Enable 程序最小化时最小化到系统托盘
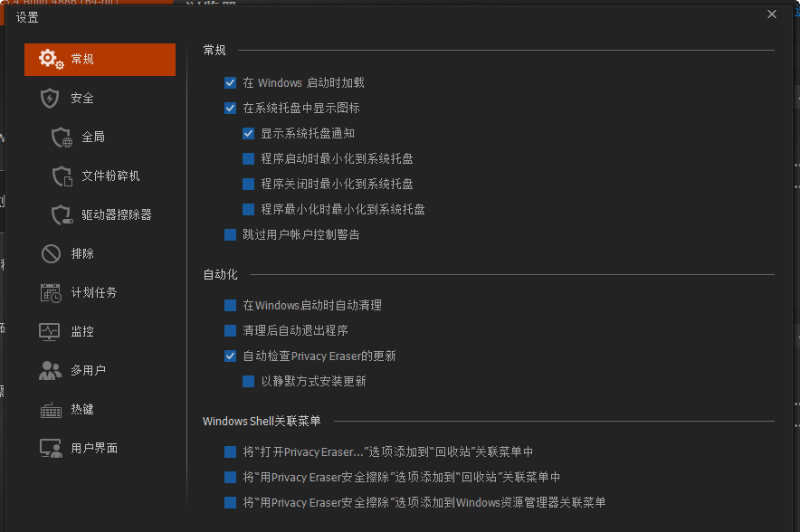 pyautogui.click(x=248, y=209)
